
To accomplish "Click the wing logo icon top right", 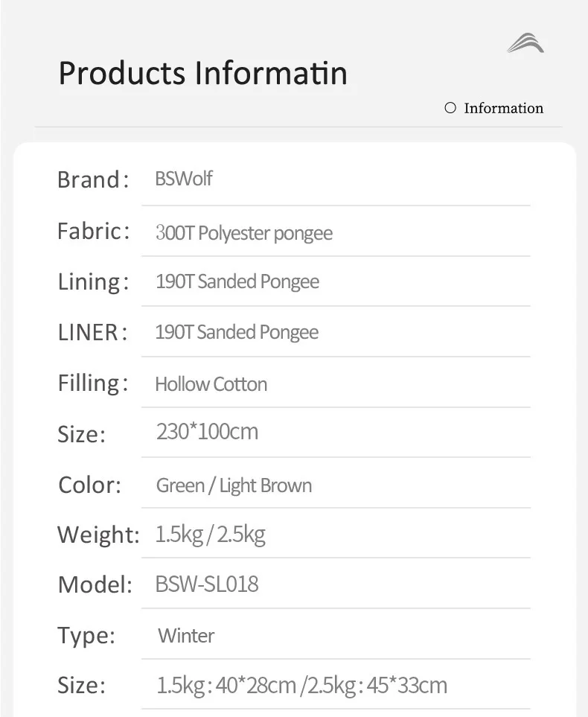I will (x=525, y=43).
